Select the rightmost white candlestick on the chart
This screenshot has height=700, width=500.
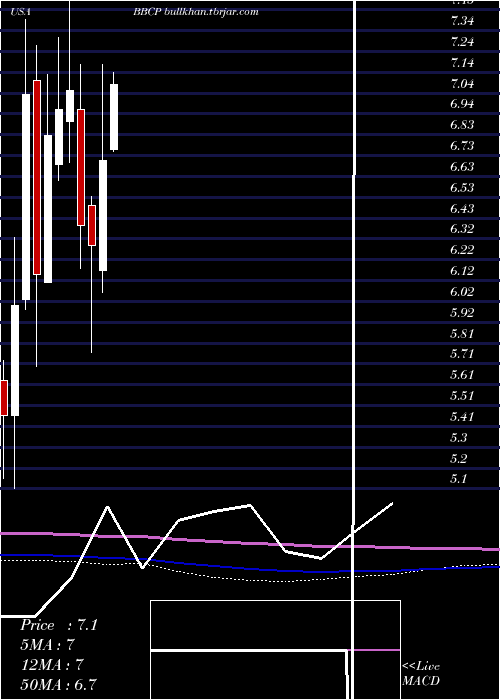click(x=114, y=117)
